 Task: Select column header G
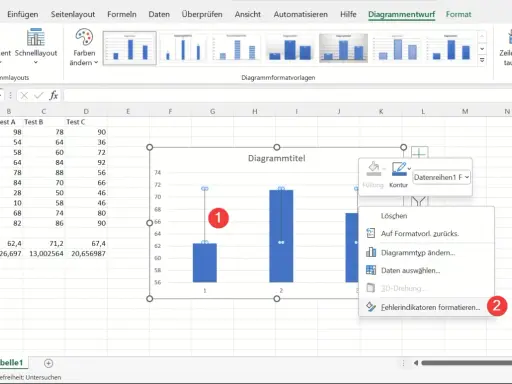tap(212, 111)
